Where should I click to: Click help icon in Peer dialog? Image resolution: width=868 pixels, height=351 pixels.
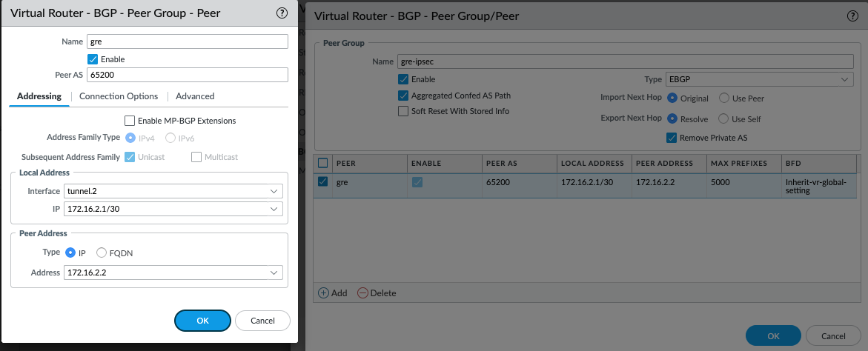point(282,13)
